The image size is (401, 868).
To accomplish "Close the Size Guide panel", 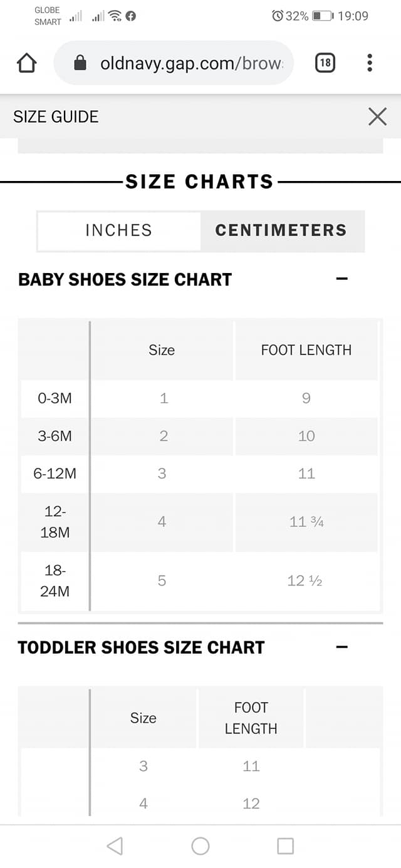I will 377,116.
